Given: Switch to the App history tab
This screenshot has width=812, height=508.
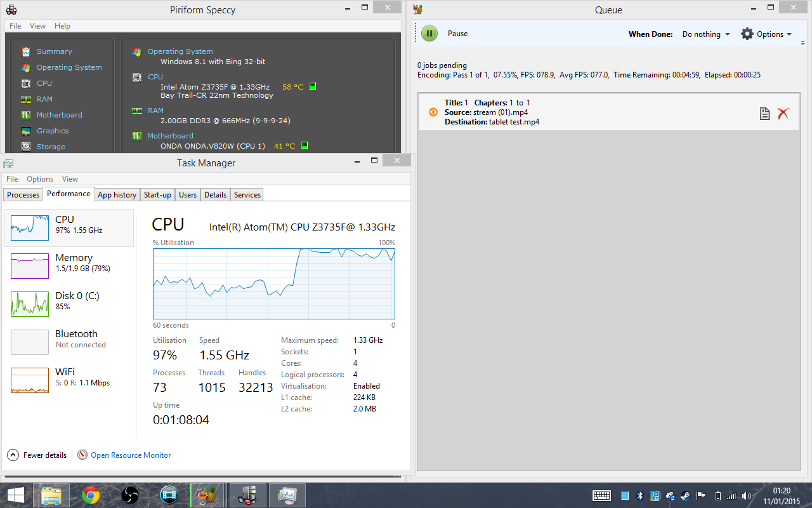Looking at the screenshot, I should (117, 195).
